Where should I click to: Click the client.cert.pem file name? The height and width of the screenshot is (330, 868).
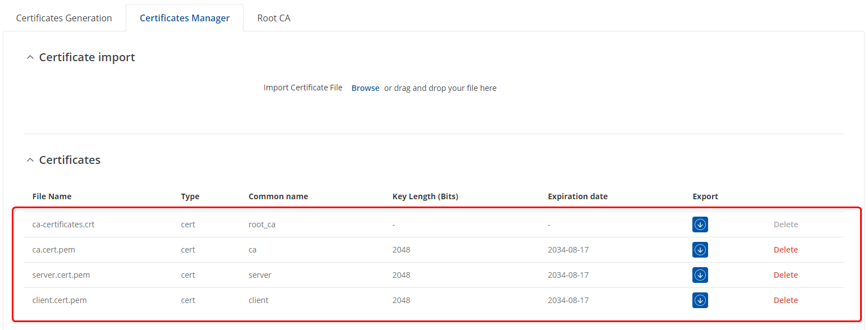point(59,300)
